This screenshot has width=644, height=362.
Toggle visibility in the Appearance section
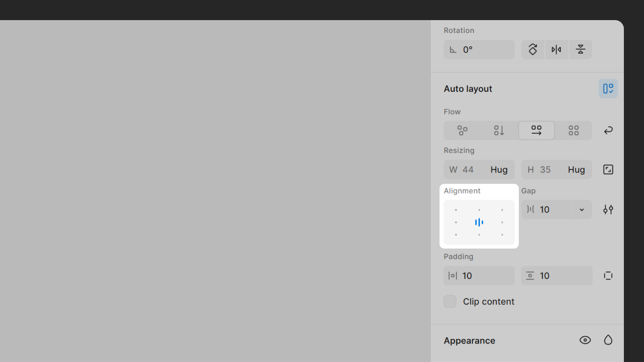click(585, 340)
